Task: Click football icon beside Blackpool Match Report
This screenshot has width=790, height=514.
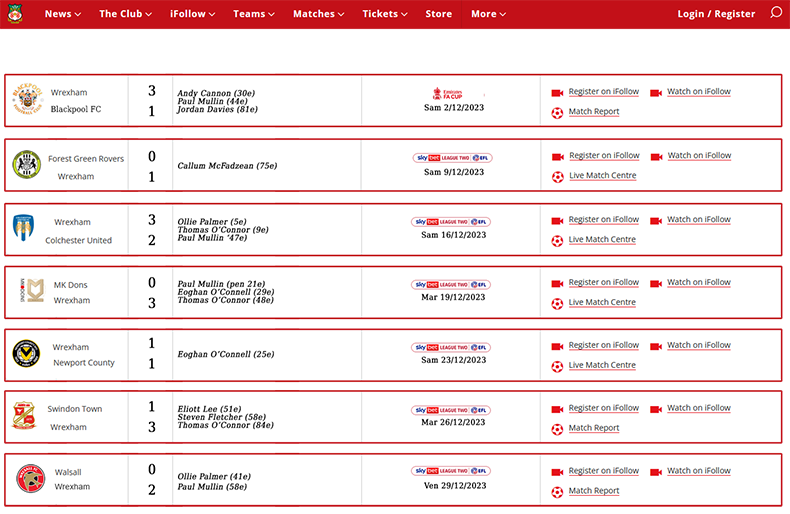Action: tap(557, 113)
